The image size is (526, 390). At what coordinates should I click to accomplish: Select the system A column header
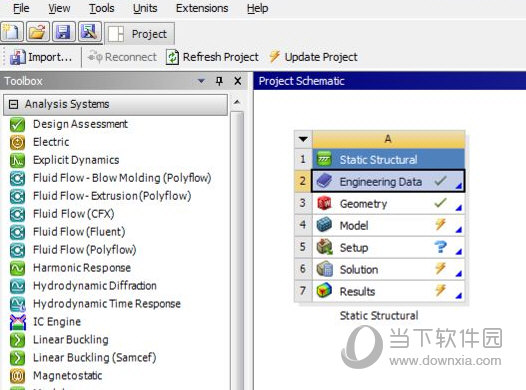pyautogui.click(x=388, y=139)
